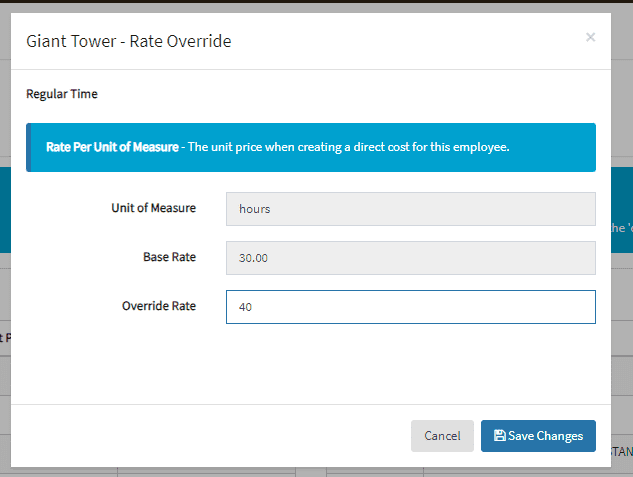Screen dimensions: 633x477
Task: Close the Rate Override dialog with X
Action: (x=590, y=37)
